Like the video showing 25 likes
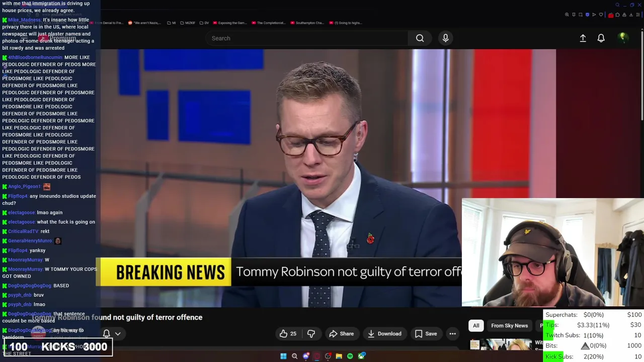The height and width of the screenshot is (362, 644). click(x=288, y=334)
